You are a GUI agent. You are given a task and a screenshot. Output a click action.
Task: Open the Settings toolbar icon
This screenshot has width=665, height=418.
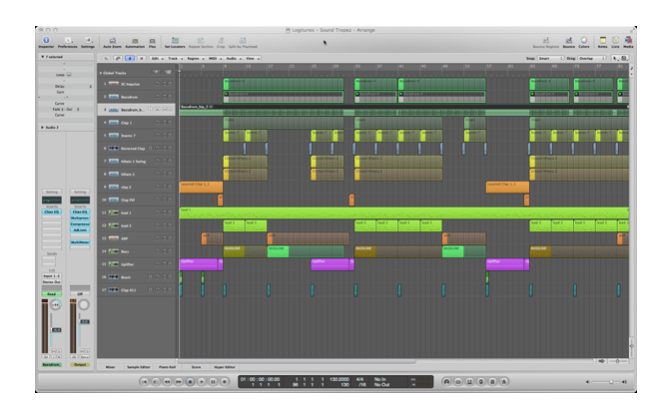[x=88, y=40]
